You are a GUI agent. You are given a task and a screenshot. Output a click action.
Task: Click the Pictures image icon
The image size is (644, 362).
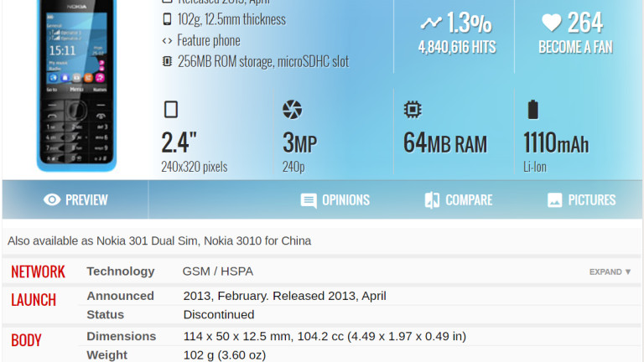coord(554,200)
